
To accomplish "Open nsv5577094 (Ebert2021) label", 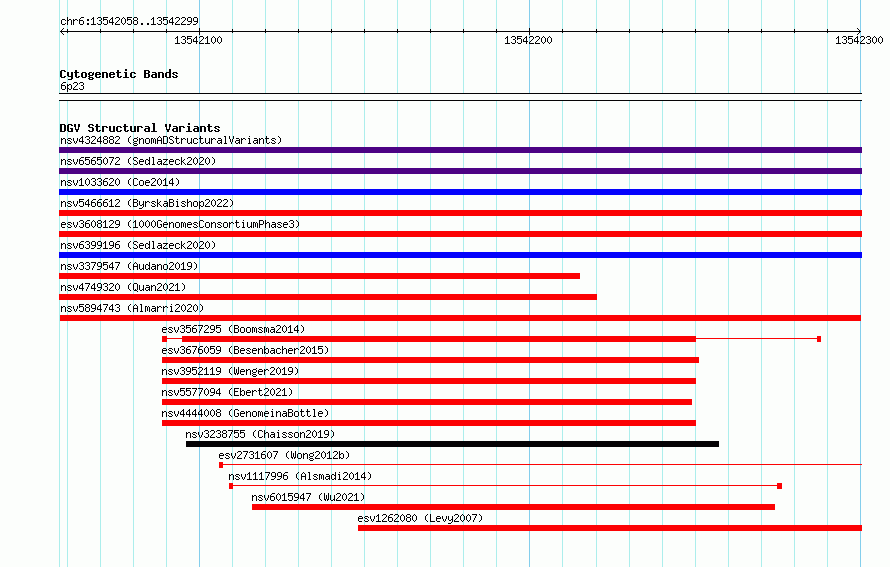I will (227, 392).
